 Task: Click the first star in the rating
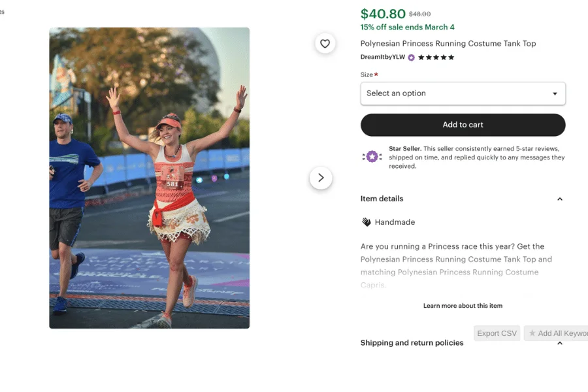pos(421,57)
